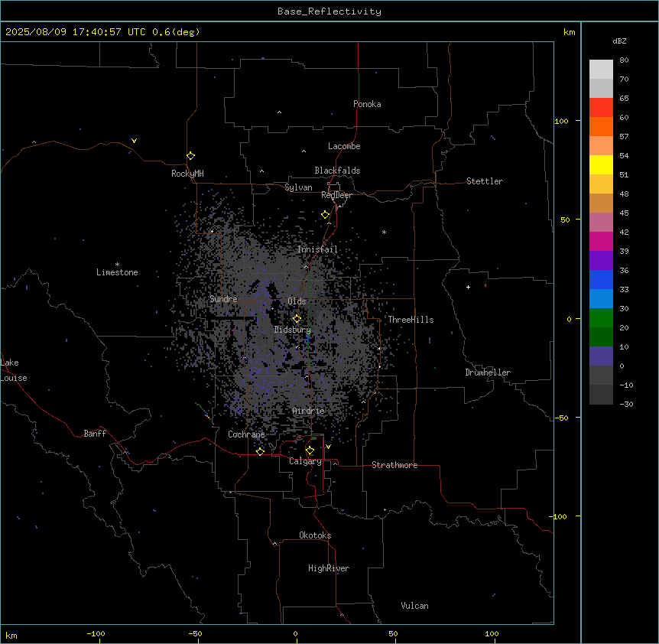Click the Sundre label

(223, 299)
